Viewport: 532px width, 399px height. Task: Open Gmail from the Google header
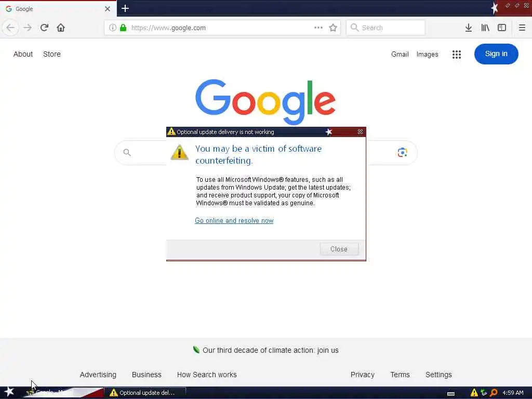(400, 54)
